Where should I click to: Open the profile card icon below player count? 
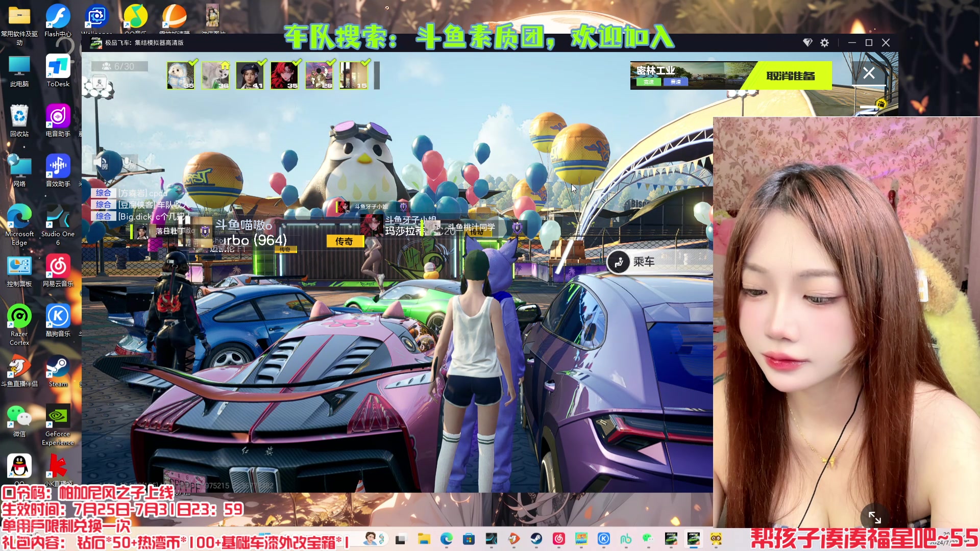click(x=100, y=82)
